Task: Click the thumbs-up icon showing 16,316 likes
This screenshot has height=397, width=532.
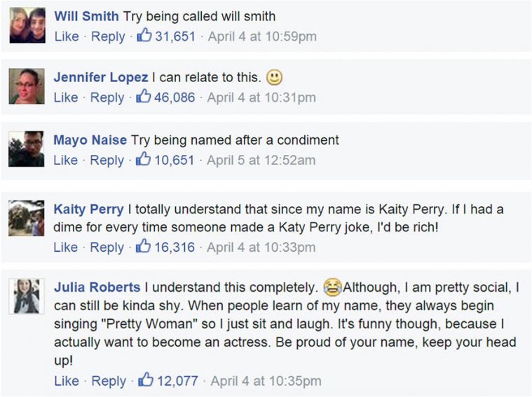Action: tap(144, 246)
